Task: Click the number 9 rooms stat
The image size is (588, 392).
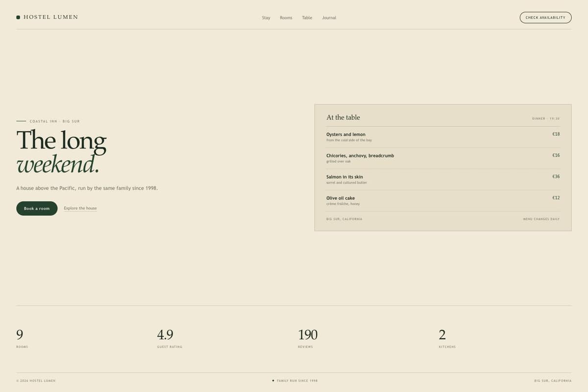Action: click(x=20, y=335)
